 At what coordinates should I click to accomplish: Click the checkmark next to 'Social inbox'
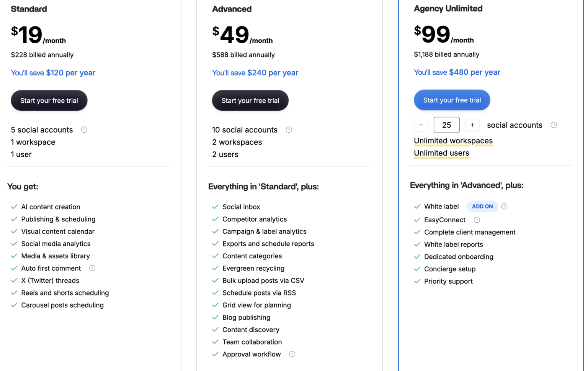point(215,207)
